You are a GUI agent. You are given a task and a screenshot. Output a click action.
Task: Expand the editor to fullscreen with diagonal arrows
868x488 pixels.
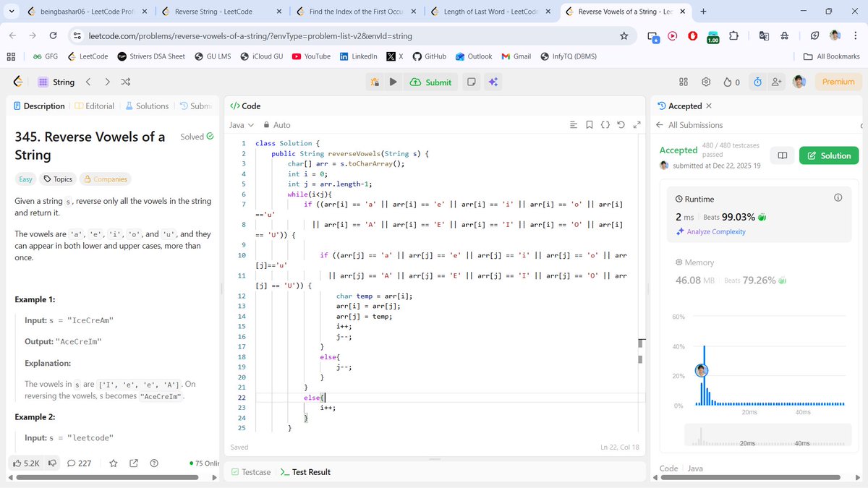637,124
